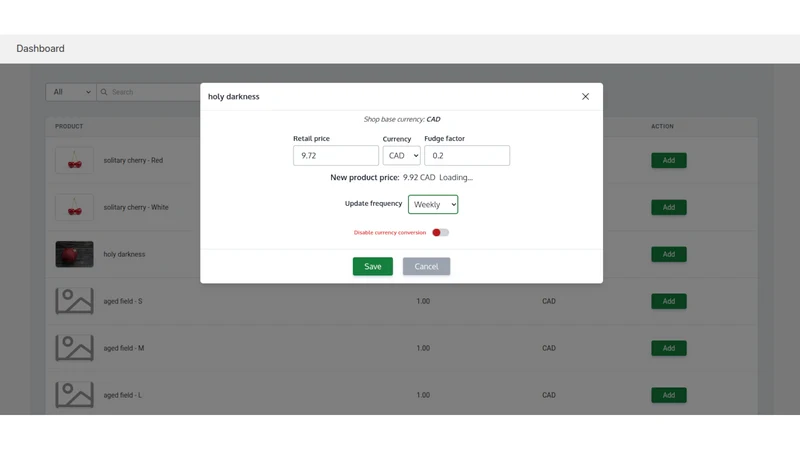Add the solitary cherry - White product

668,207
